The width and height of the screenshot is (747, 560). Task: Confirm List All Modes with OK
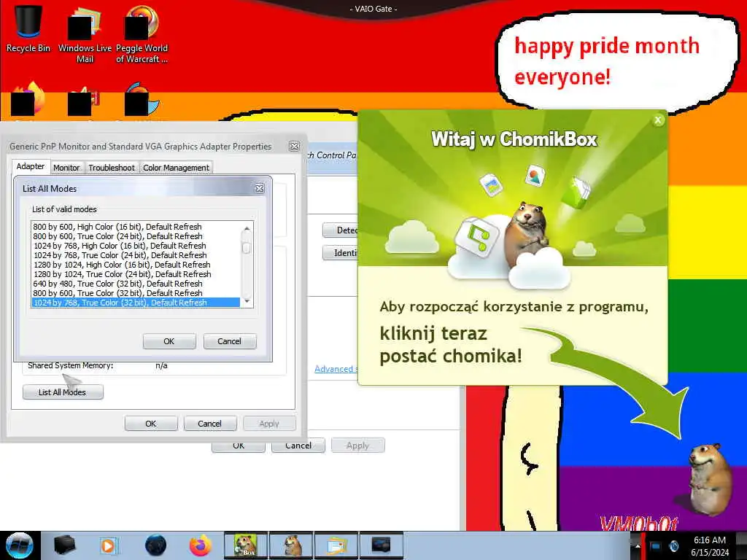pos(169,341)
